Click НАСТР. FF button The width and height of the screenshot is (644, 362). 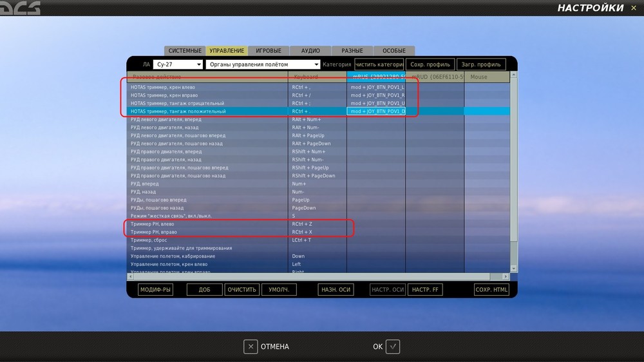[x=425, y=290]
